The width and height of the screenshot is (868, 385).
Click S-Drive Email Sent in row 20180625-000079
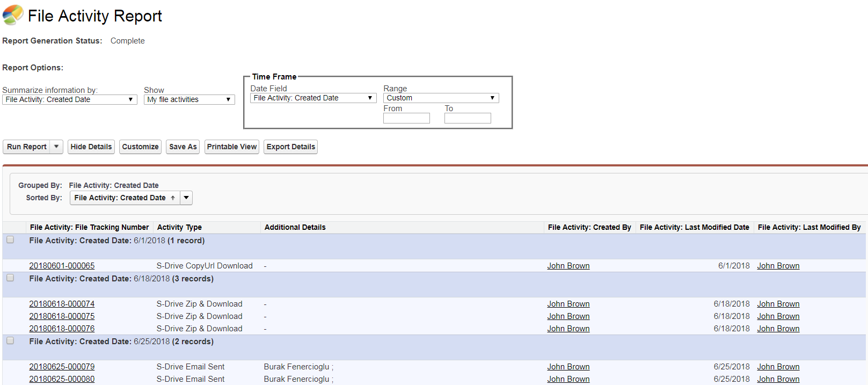click(191, 367)
